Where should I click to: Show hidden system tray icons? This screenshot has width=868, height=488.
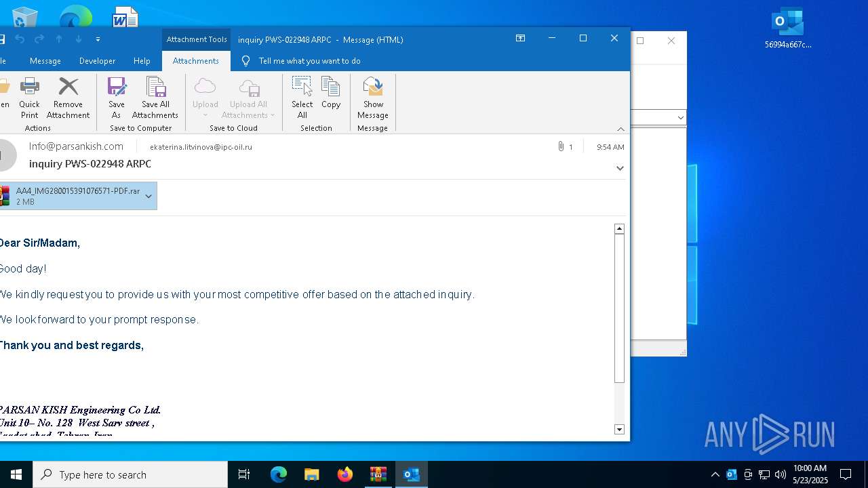click(x=715, y=474)
